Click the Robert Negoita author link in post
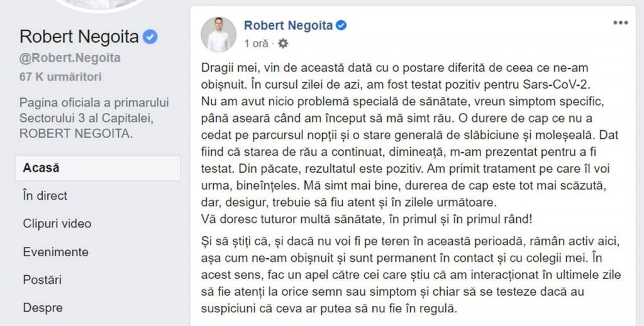 [x=288, y=25]
